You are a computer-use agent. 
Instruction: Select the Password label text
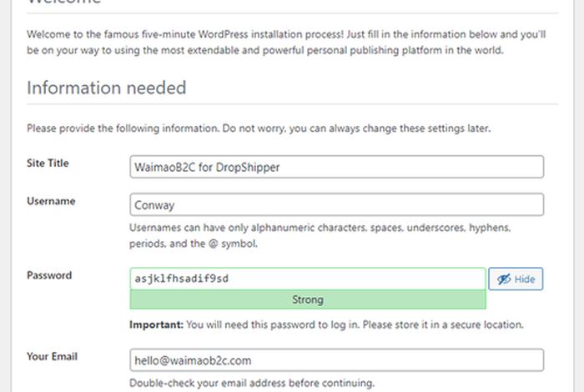49,275
